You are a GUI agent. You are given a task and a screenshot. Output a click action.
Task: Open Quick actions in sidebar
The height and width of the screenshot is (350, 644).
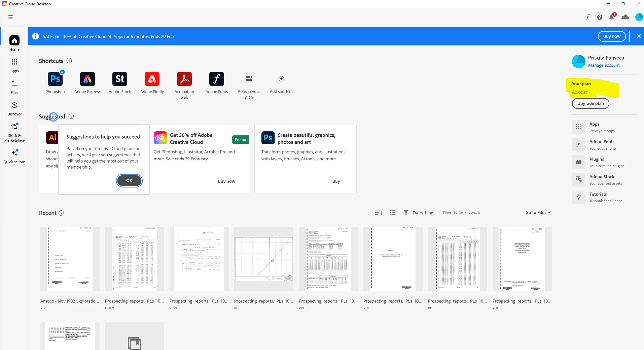click(14, 156)
